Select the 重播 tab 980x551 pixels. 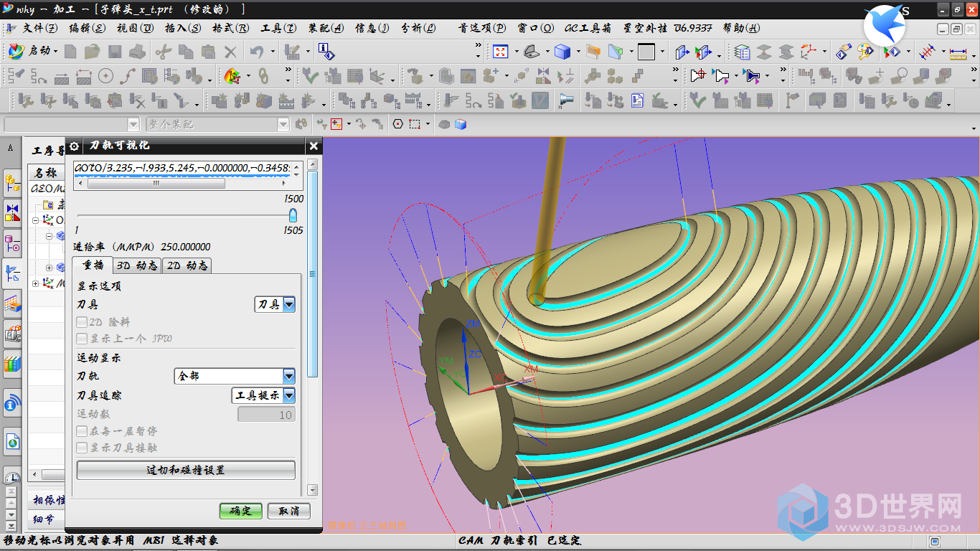[93, 265]
